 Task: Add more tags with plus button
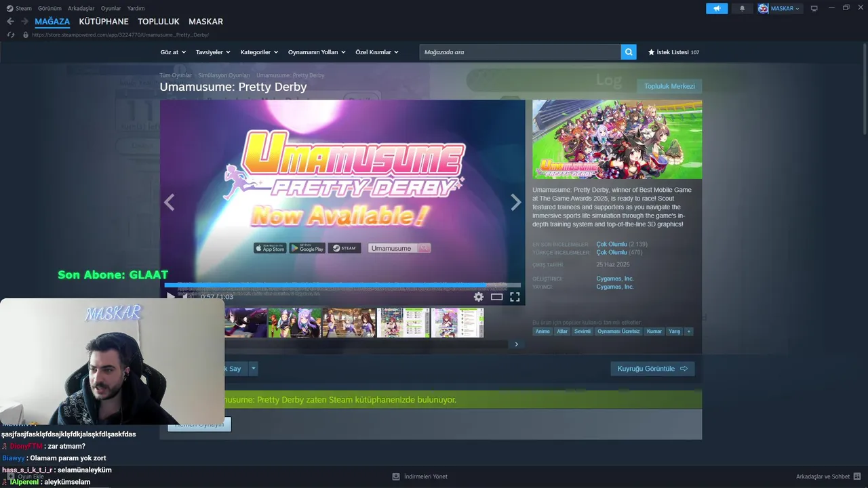point(688,331)
